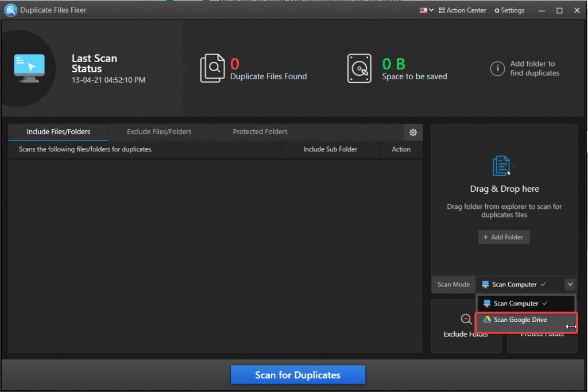Open the Action Center
Viewport: 588px width, 392px height.
[x=462, y=10]
